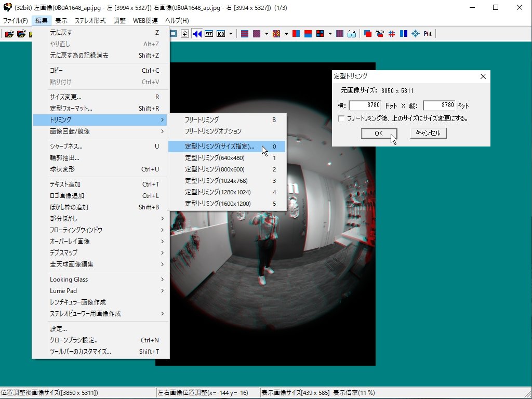The width and height of the screenshot is (532, 399).
Task: Click the application icon in title bar
Action: [7, 7]
